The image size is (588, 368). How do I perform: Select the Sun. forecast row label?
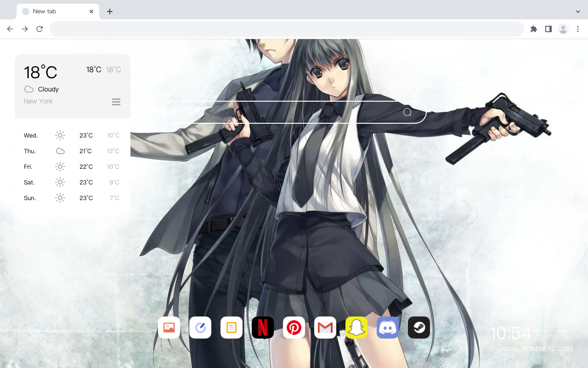(x=30, y=198)
